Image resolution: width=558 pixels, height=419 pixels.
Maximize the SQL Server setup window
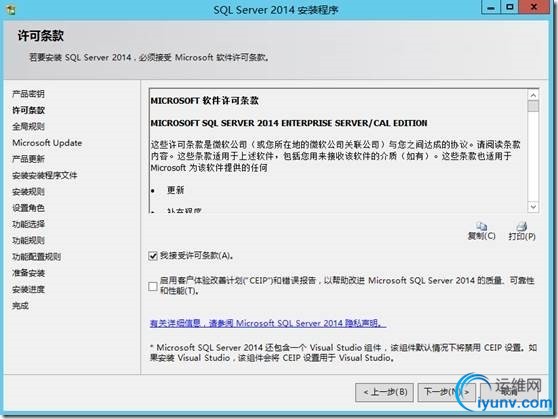(x=510, y=7)
